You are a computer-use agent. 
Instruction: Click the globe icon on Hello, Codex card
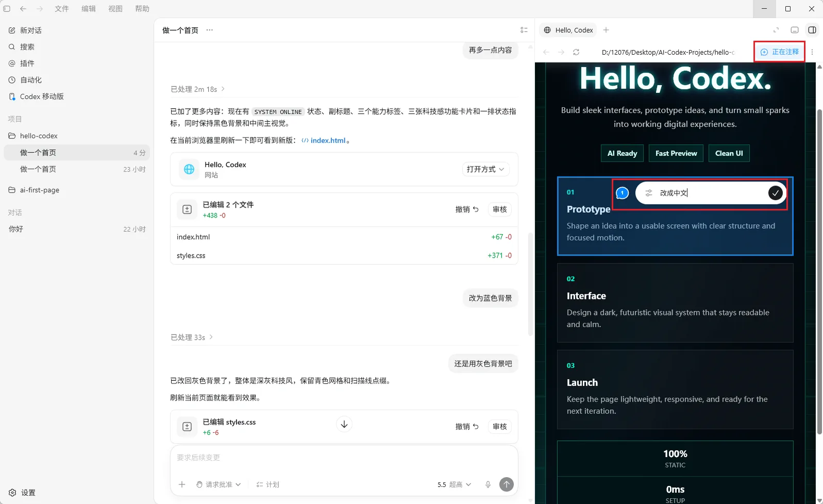[x=189, y=169]
